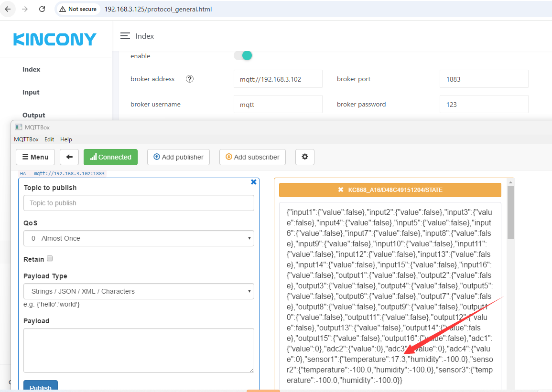The height and width of the screenshot is (392, 552).
Task: Open the MQTTBox Menu button
Action: [x=35, y=157]
